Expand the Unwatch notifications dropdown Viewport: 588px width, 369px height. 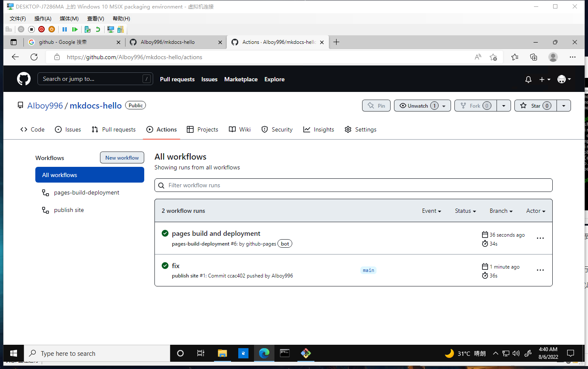point(444,106)
